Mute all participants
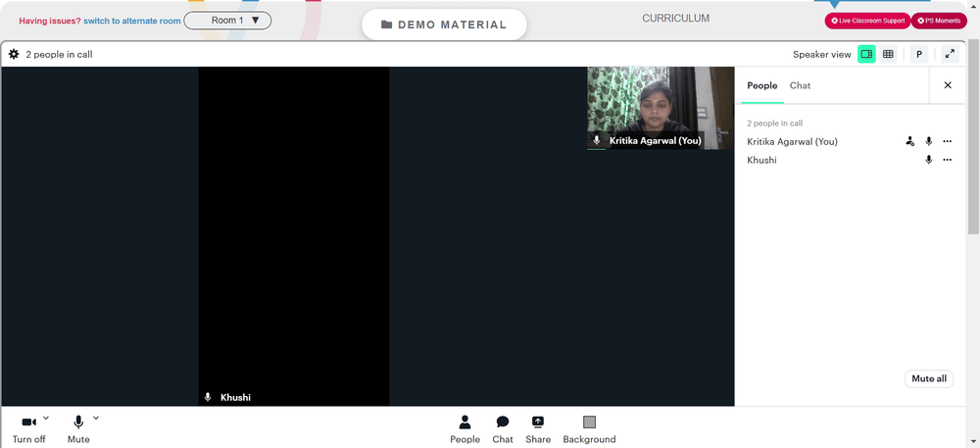The image size is (980, 448). click(929, 378)
